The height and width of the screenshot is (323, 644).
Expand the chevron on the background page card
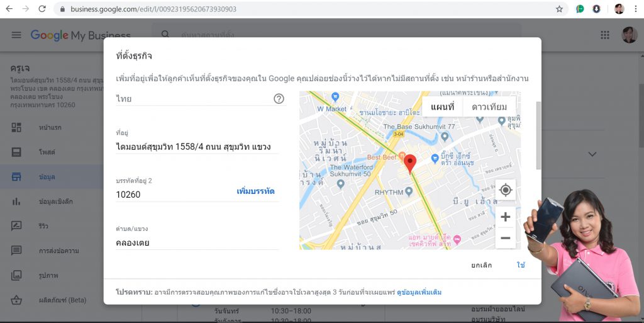click(592, 154)
